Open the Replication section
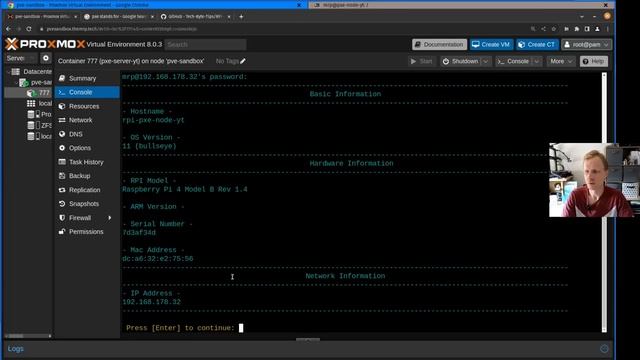The image size is (640, 360). 87,190
